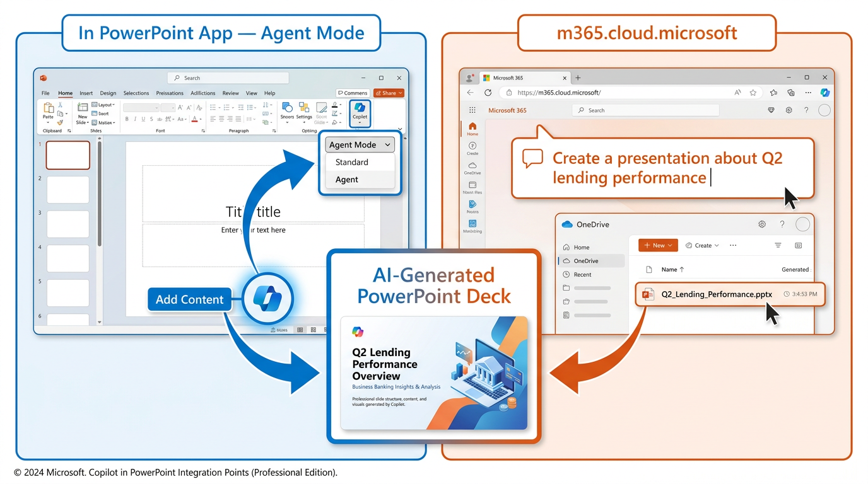Switch to the View ribbon tab
The height and width of the screenshot is (484, 868).
click(251, 93)
